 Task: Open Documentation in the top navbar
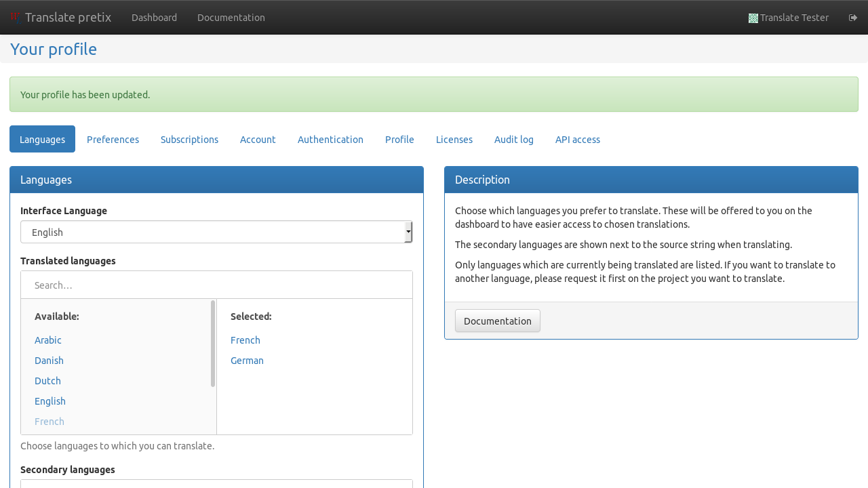231,18
